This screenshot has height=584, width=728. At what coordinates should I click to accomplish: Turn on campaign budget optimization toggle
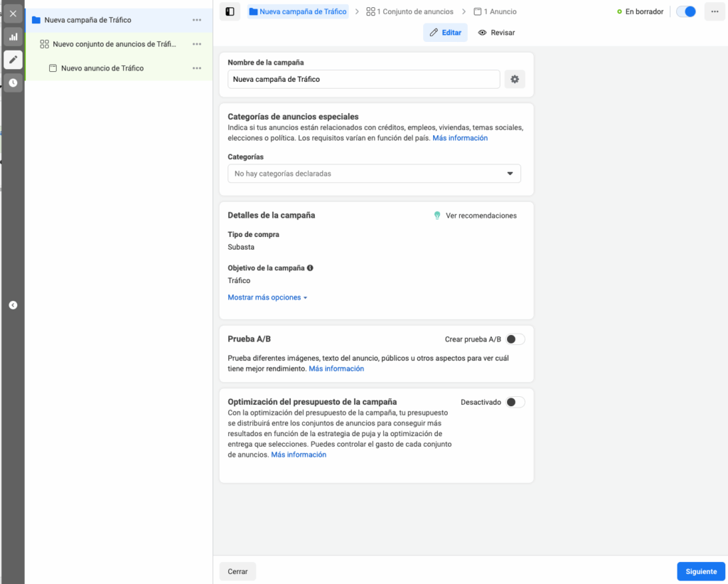[515, 402]
